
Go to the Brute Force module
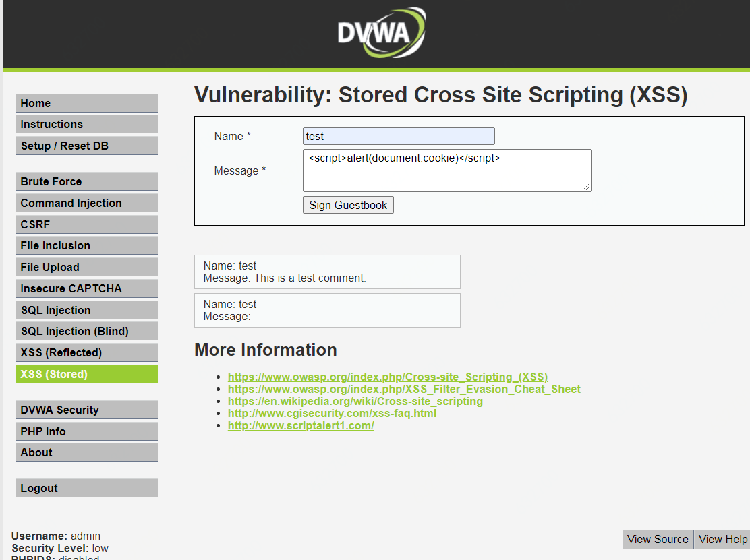point(86,181)
